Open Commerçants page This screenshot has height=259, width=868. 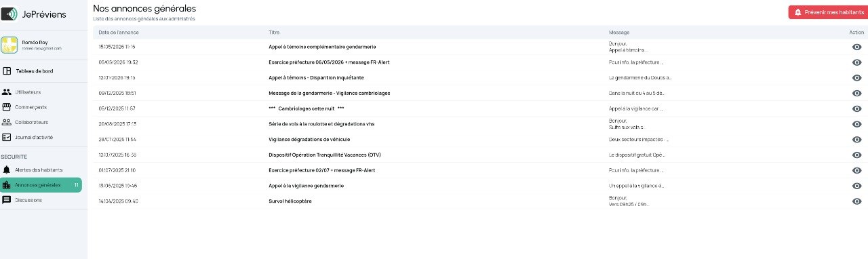tap(31, 107)
